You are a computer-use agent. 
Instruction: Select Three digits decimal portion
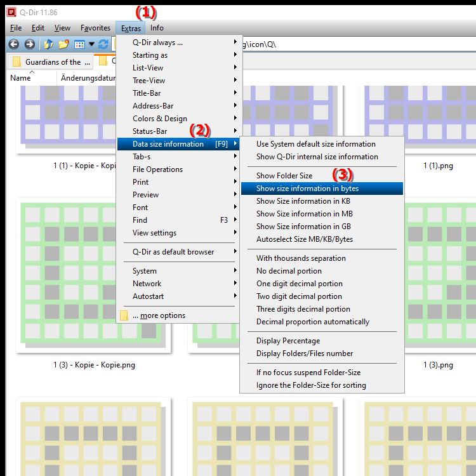pyautogui.click(x=322, y=309)
